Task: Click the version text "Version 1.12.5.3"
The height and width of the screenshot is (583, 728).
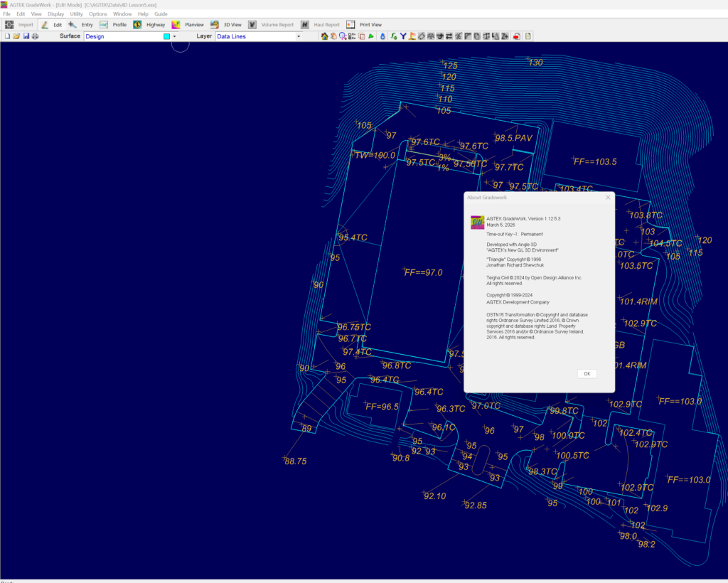Action: pyautogui.click(x=544, y=219)
